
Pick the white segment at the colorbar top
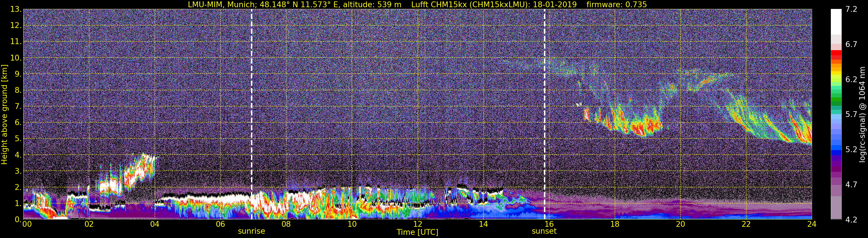coord(836,22)
